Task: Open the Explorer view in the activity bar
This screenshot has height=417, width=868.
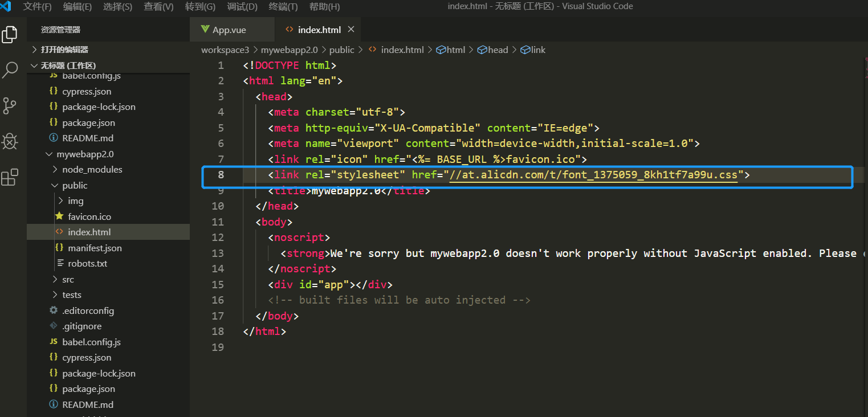Action: (10, 34)
